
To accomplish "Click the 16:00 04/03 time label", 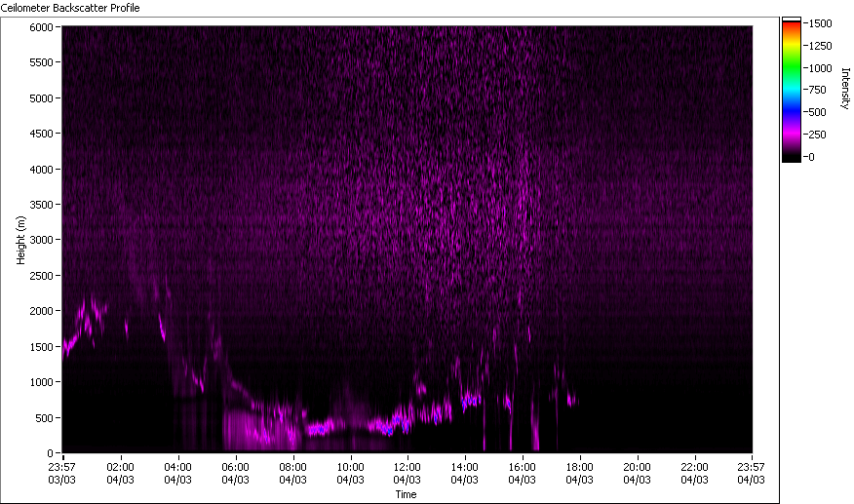I will [x=522, y=474].
